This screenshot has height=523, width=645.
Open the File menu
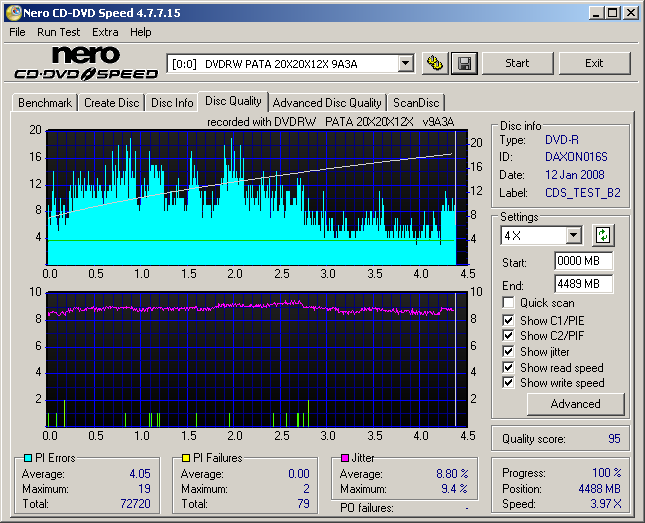click(17, 32)
